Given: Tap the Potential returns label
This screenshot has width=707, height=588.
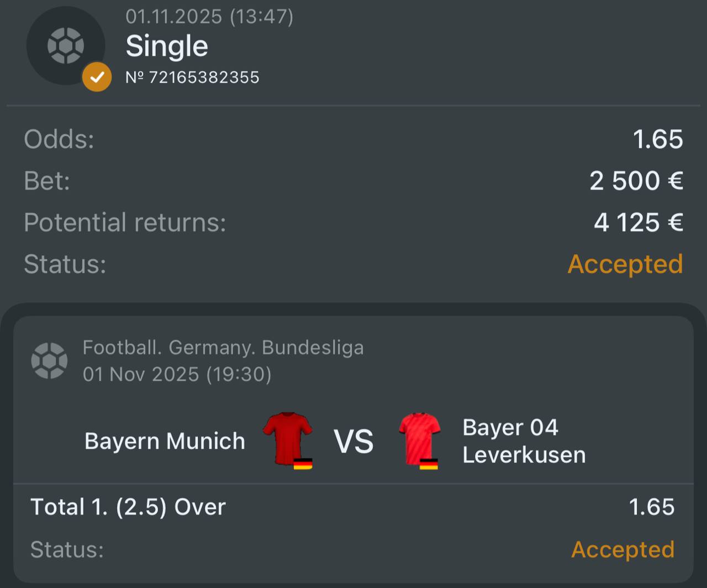Looking at the screenshot, I should 125,222.
